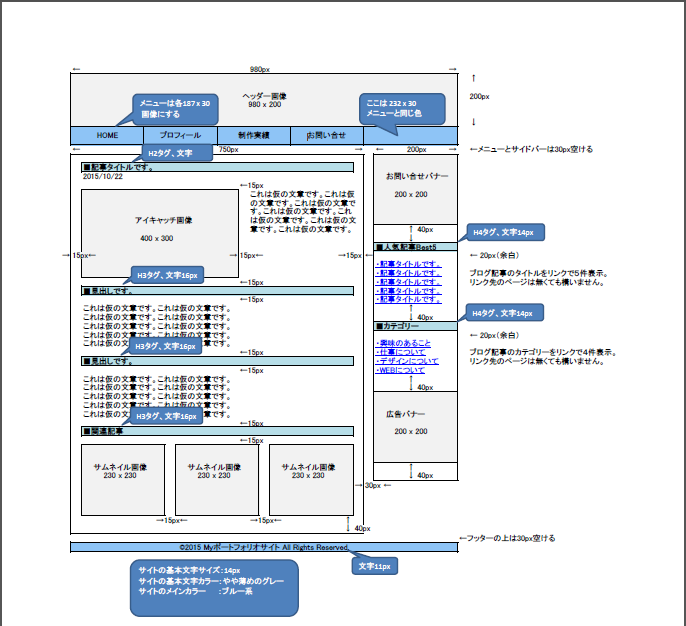Click the ■カテゴリー sidebar heading
The width and height of the screenshot is (686, 626).
pos(415,326)
